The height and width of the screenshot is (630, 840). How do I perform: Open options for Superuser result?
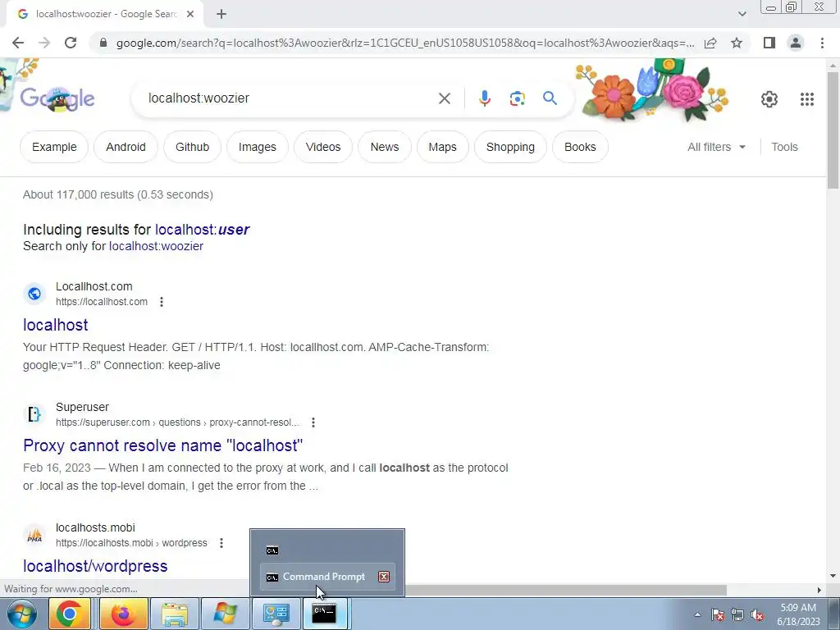(x=313, y=422)
